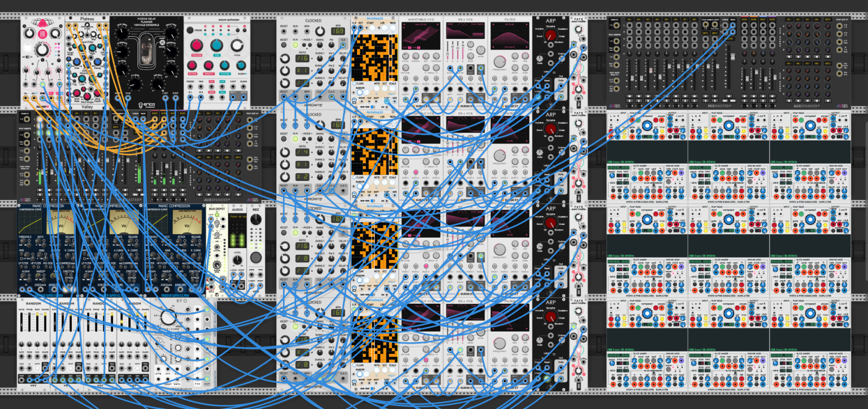Click the large record button on REC module
This screenshot has height=409, width=868.
[x=256, y=257]
